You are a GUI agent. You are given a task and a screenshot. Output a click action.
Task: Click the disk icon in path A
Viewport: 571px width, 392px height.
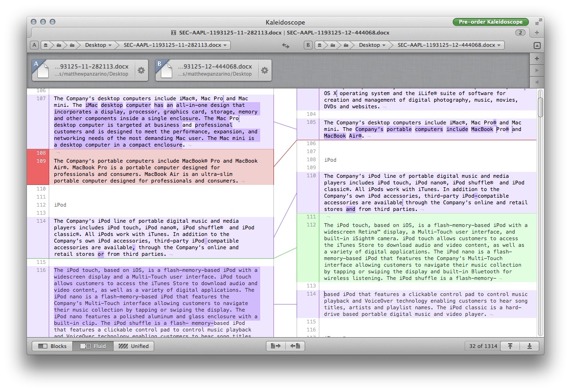click(46, 45)
